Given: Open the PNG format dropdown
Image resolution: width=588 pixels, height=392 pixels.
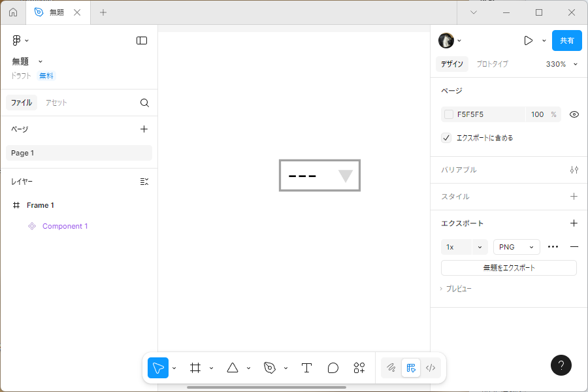Looking at the screenshot, I should [516, 247].
